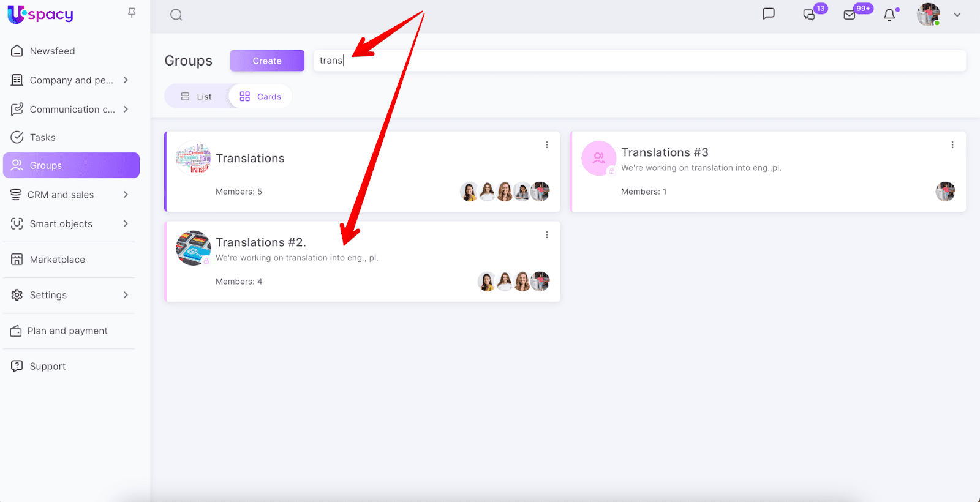Screen dimensions: 980x502
Task: Expand the Settings submenu
Action: tap(126, 295)
